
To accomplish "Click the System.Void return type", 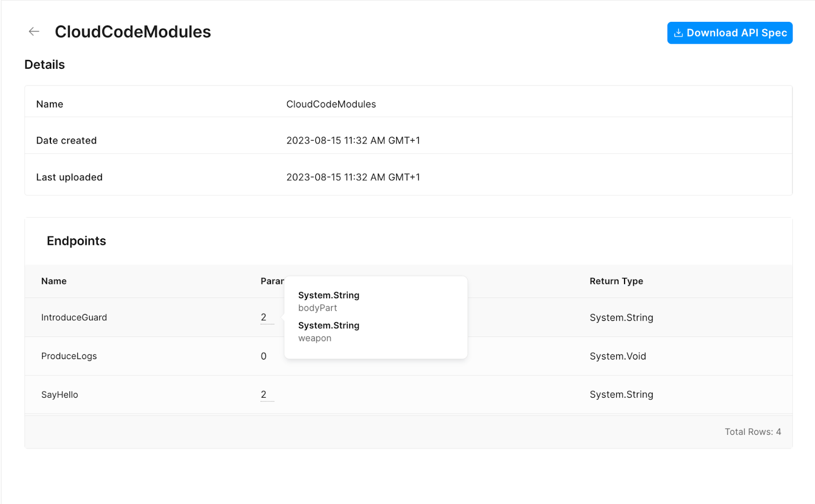I will pos(617,356).
